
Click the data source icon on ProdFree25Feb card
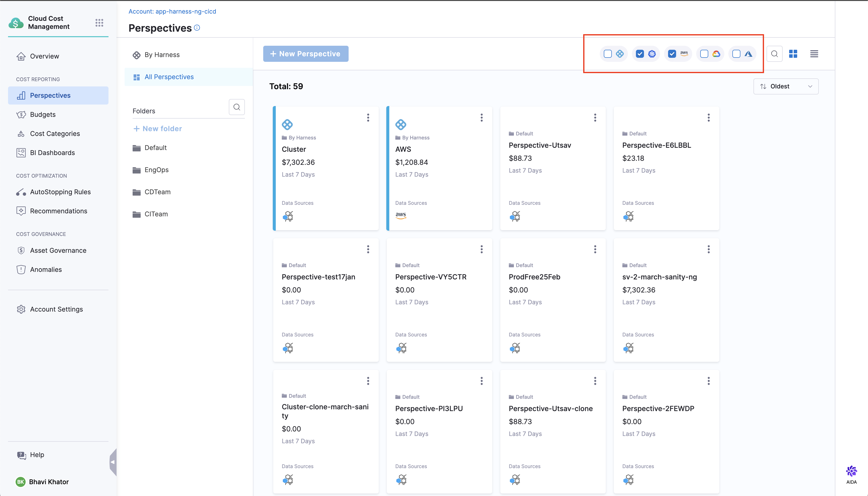(x=515, y=348)
